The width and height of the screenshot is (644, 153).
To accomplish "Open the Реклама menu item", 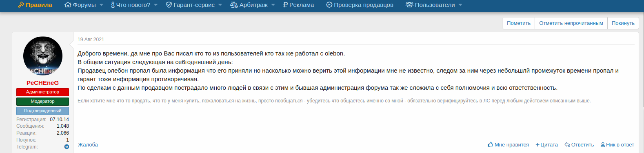I will click(x=298, y=5).
